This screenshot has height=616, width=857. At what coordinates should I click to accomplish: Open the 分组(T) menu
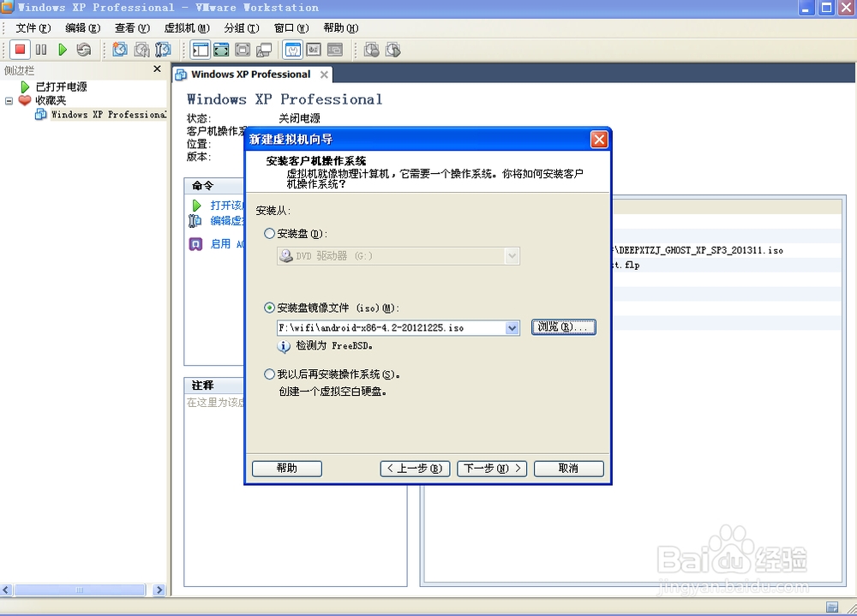pos(242,28)
